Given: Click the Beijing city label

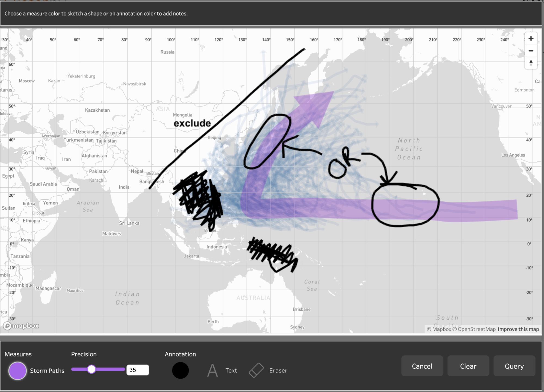Looking at the screenshot, I should (214, 138).
